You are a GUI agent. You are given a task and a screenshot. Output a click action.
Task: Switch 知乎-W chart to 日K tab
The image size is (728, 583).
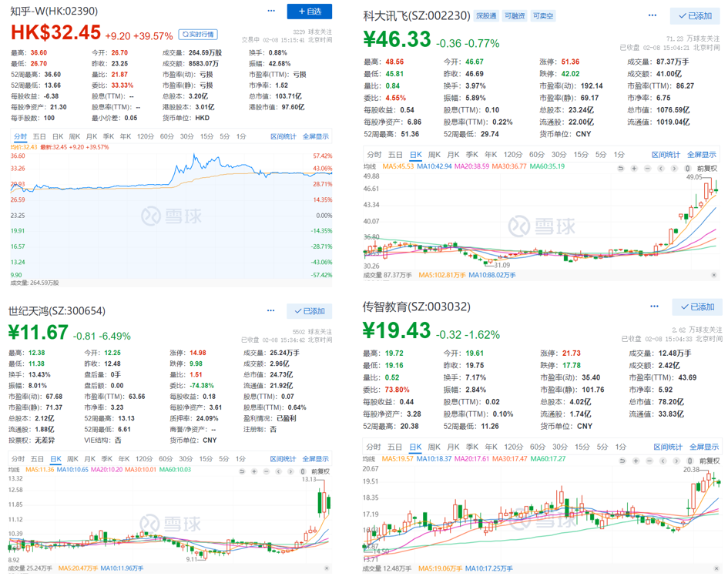pos(55,136)
